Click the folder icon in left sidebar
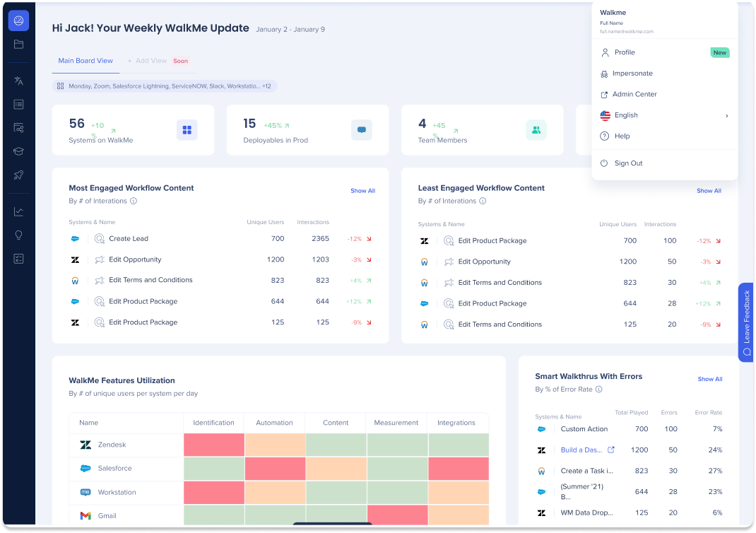The height and width of the screenshot is (533, 756). pos(18,45)
